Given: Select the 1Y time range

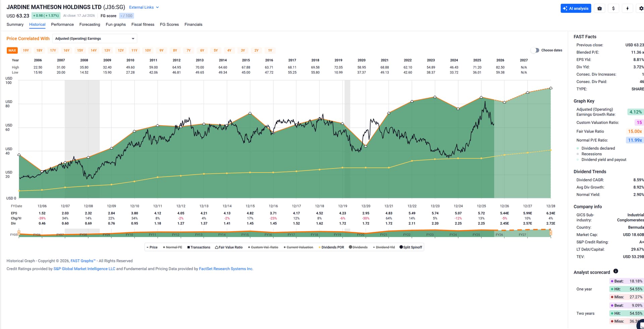Looking at the screenshot, I should tap(270, 51).
